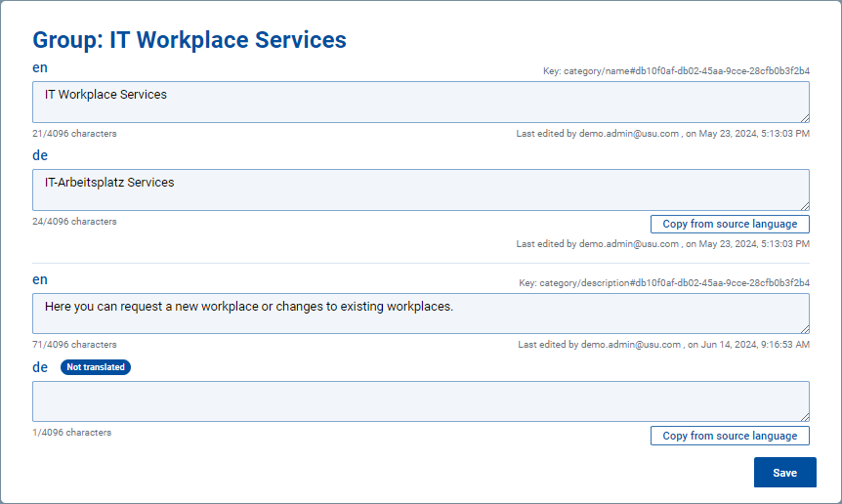Click the 'Group: IT Workplace Services' heading
The width and height of the screenshot is (842, 504).
click(x=189, y=40)
